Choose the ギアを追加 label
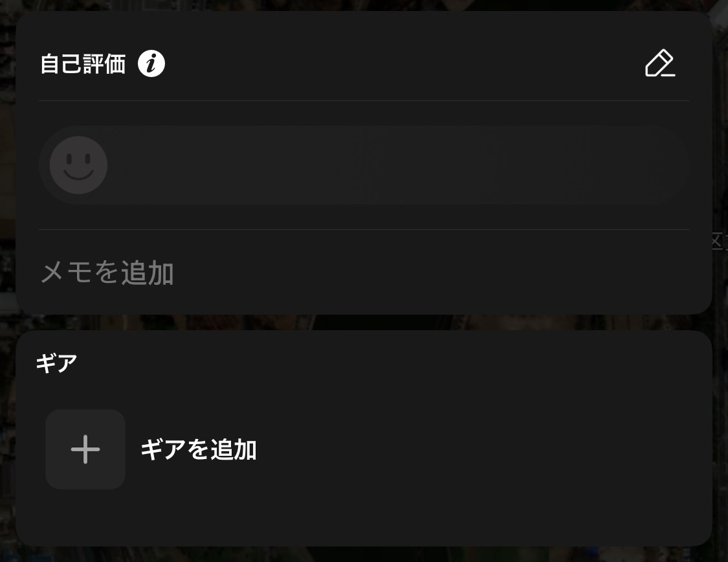The width and height of the screenshot is (728, 562). click(198, 449)
